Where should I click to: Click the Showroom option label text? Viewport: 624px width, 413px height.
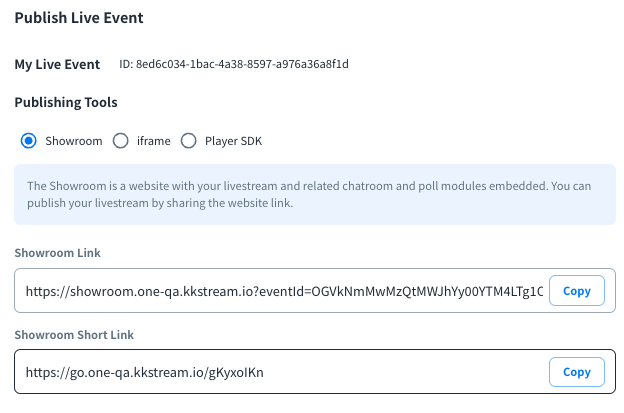tap(74, 141)
